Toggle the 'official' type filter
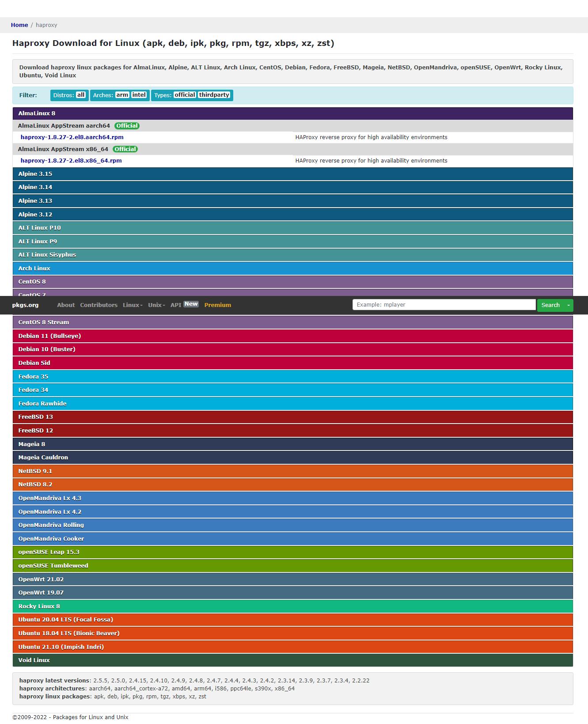Screen dimensions: 588x724 tap(185, 95)
